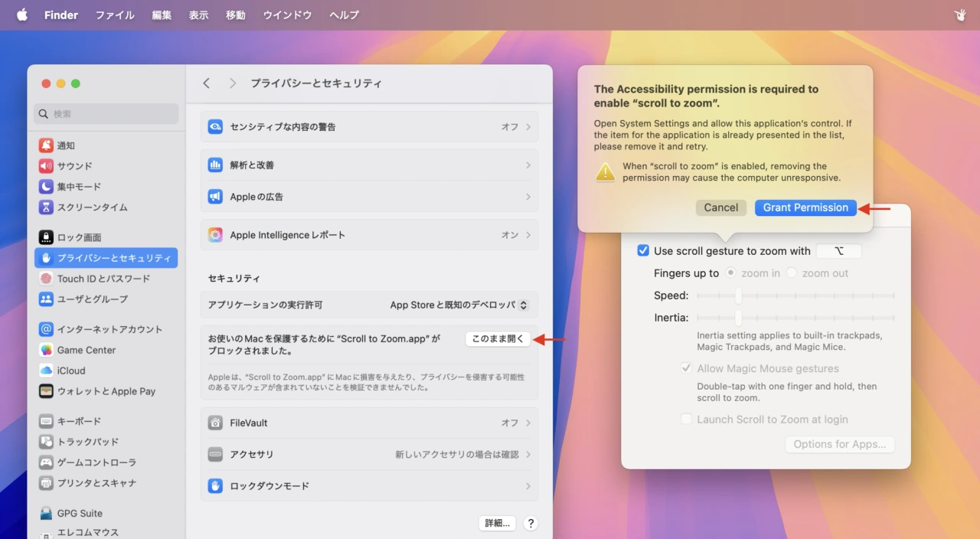Open the Apple menu logo
This screenshot has width=980, height=539.
[x=22, y=15]
